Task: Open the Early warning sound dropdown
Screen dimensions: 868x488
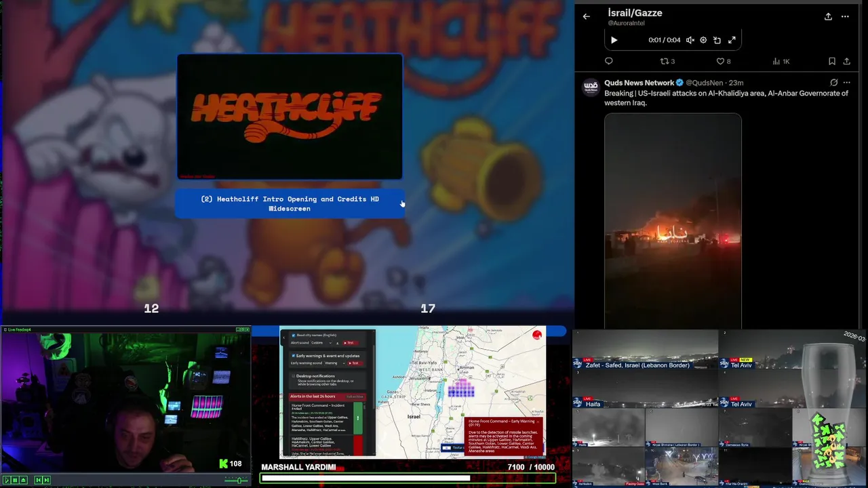Action: point(335,363)
